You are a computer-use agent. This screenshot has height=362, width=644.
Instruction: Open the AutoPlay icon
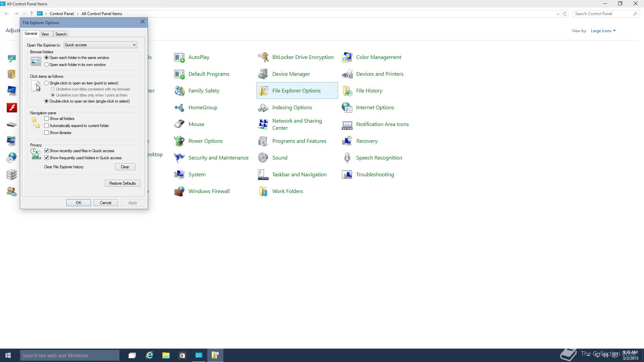[179, 57]
